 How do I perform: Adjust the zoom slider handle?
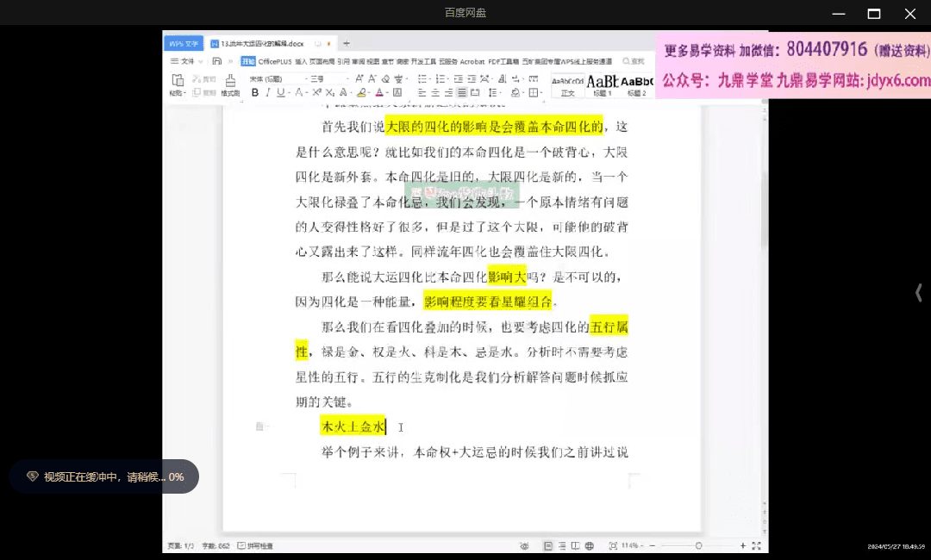[x=698, y=545]
